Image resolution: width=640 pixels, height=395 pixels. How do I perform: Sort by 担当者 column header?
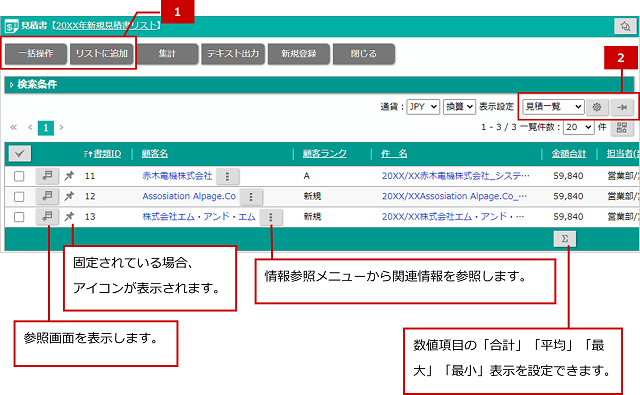click(622, 154)
